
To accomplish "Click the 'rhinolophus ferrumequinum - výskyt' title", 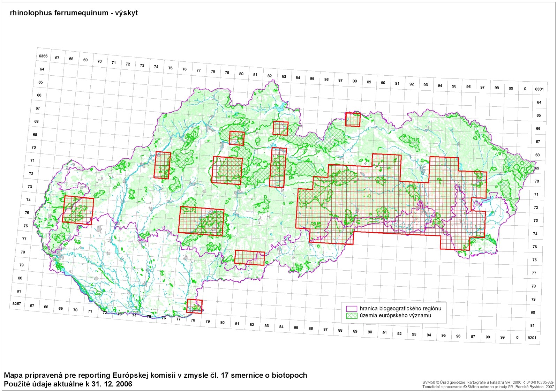I will 74,13.
